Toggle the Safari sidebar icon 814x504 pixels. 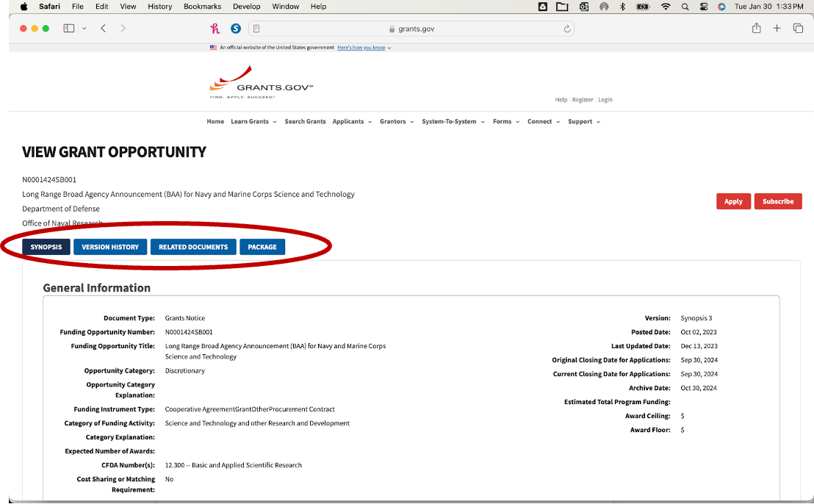68,29
